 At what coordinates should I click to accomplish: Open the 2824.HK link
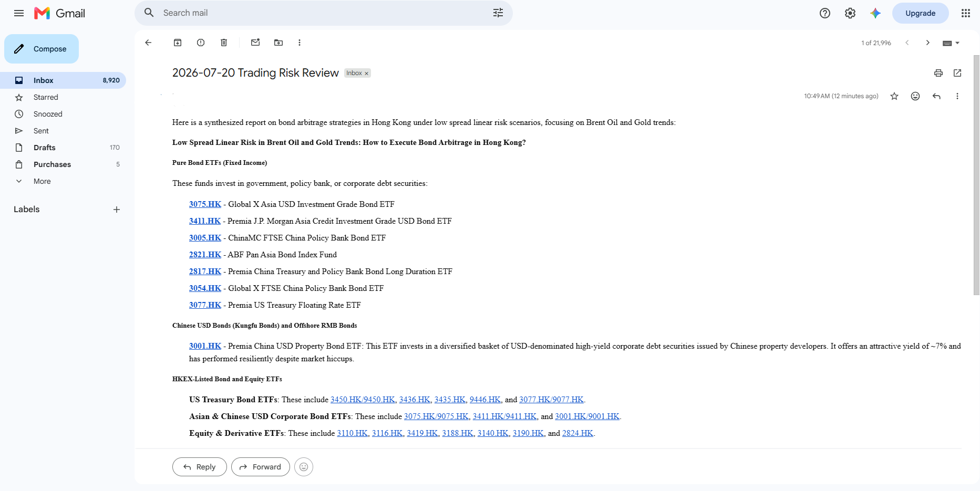coord(577,433)
